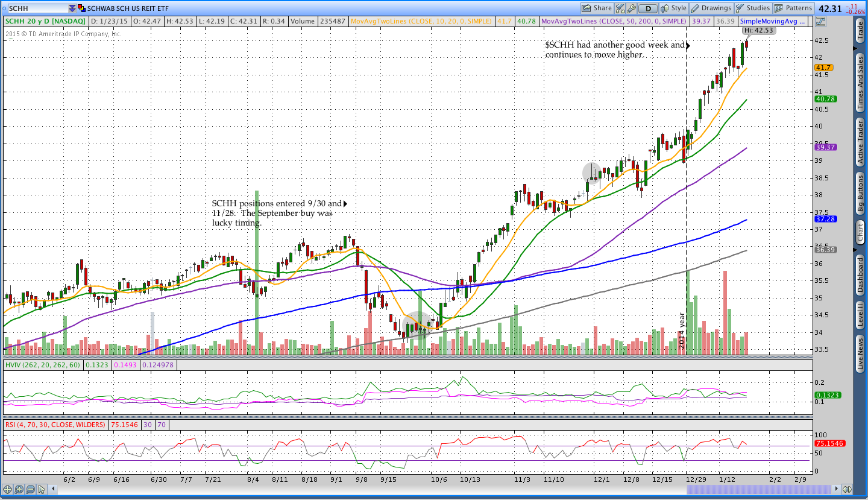Image resolution: width=868 pixels, height=500 pixels.
Task: Open the Share menu
Action: (597, 8)
